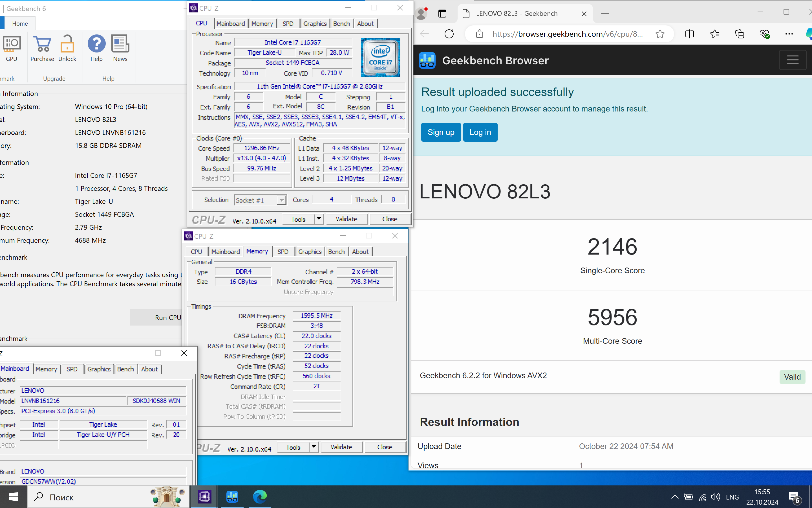This screenshot has height=508, width=812.
Task: Open the Help question mark icon
Action: [97, 44]
